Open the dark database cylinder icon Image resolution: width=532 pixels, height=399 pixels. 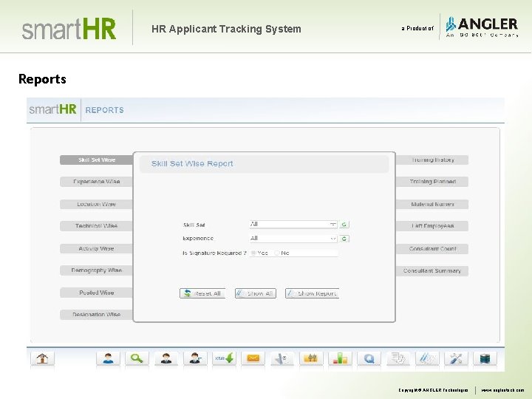click(485, 358)
